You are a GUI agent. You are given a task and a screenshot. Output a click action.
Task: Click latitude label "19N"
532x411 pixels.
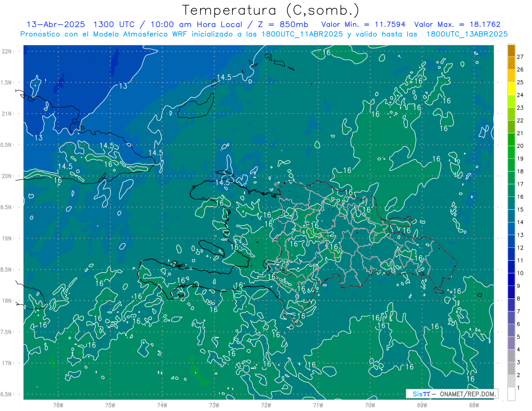7,239
